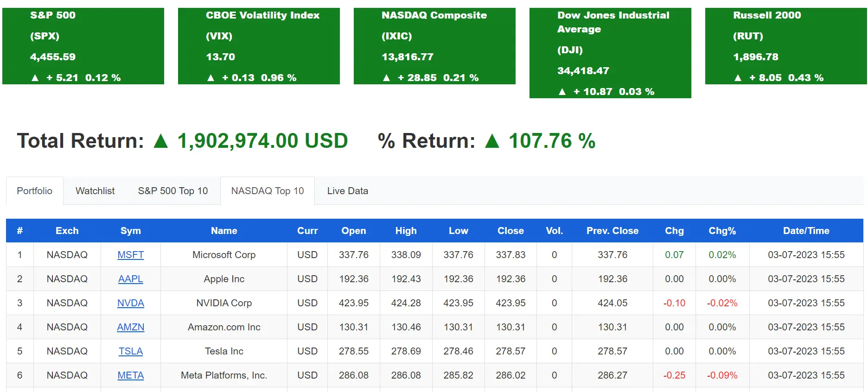Click Apple's high price 192.43
Screen dimensions: 868x392
click(x=406, y=279)
